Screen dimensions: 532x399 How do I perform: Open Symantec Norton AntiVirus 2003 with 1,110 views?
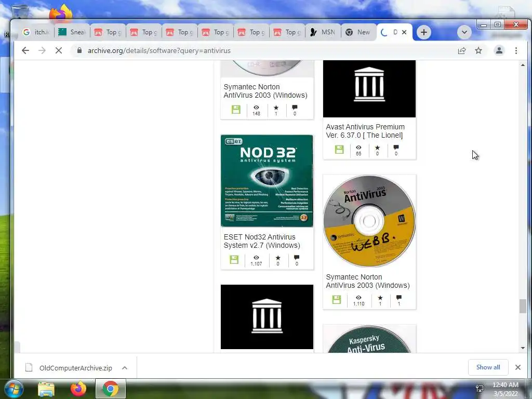click(368, 281)
